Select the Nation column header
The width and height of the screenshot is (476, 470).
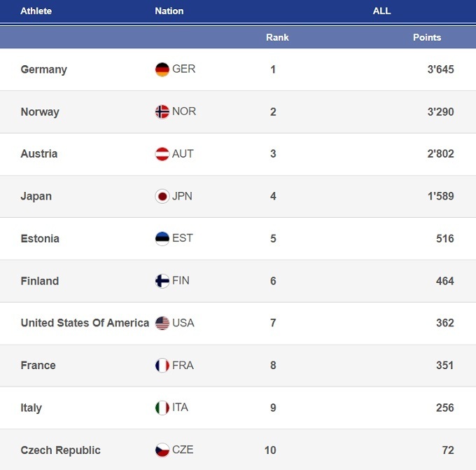point(169,11)
